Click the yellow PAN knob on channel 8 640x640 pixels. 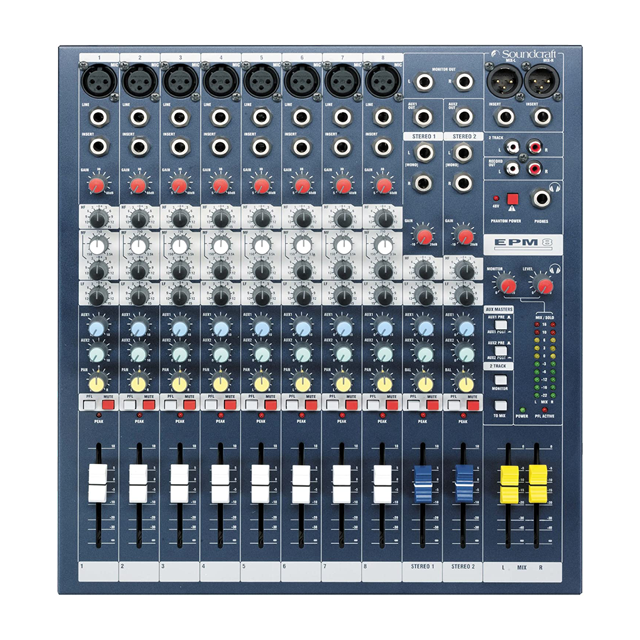click(x=384, y=383)
